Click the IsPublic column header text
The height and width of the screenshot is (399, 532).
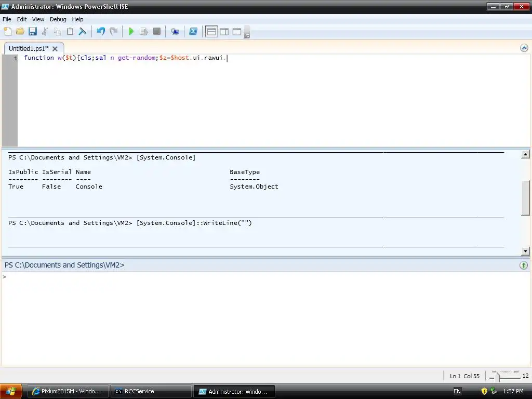pos(23,172)
